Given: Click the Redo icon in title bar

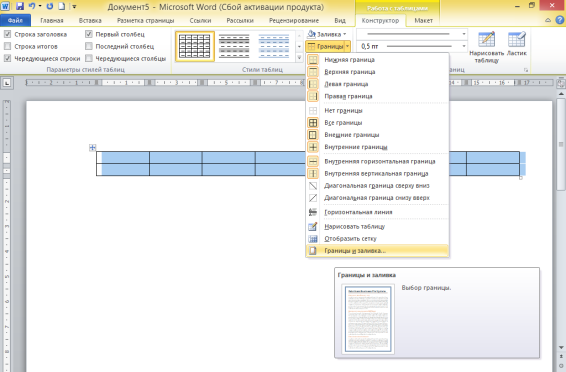Looking at the screenshot, I should (x=49, y=6).
